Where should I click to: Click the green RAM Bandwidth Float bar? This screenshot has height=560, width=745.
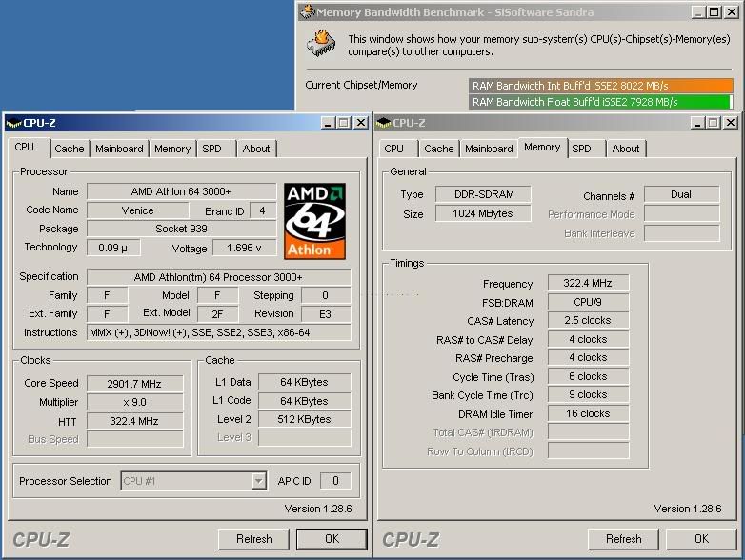coord(600,102)
